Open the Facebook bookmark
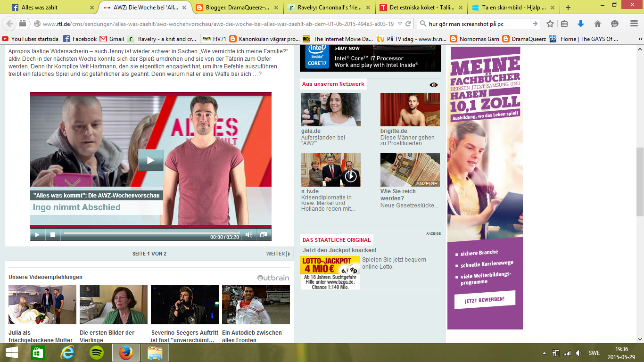644x362 pixels. [x=80, y=39]
